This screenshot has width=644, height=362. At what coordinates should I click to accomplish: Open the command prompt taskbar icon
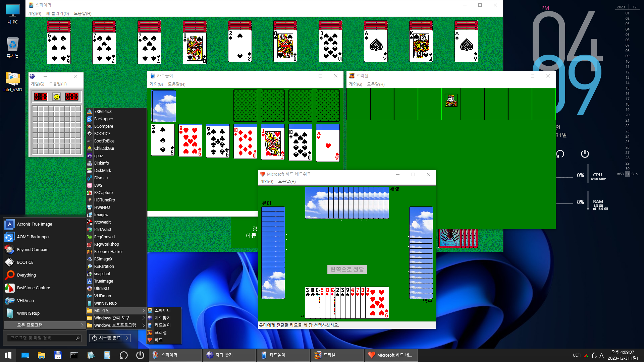coord(74,355)
